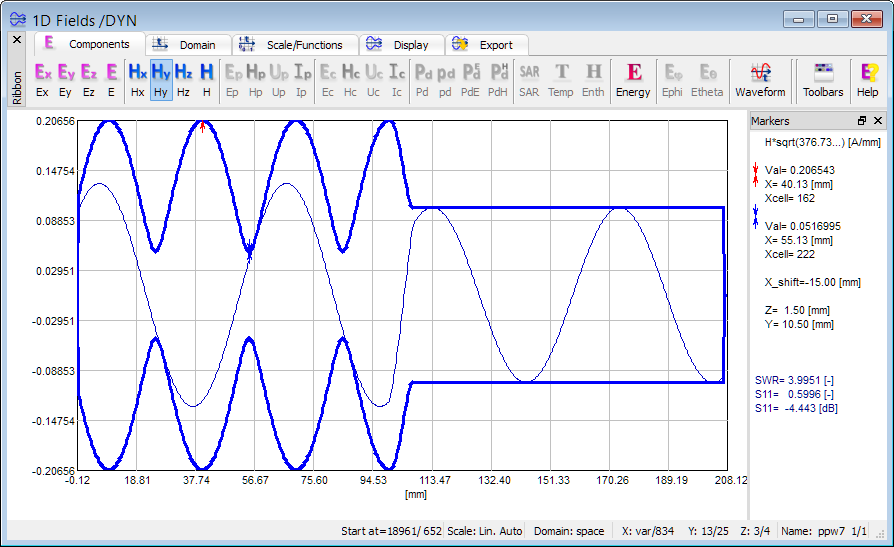The image size is (894, 547).
Task: Toggle the active Hy component button
Action: coord(161,80)
